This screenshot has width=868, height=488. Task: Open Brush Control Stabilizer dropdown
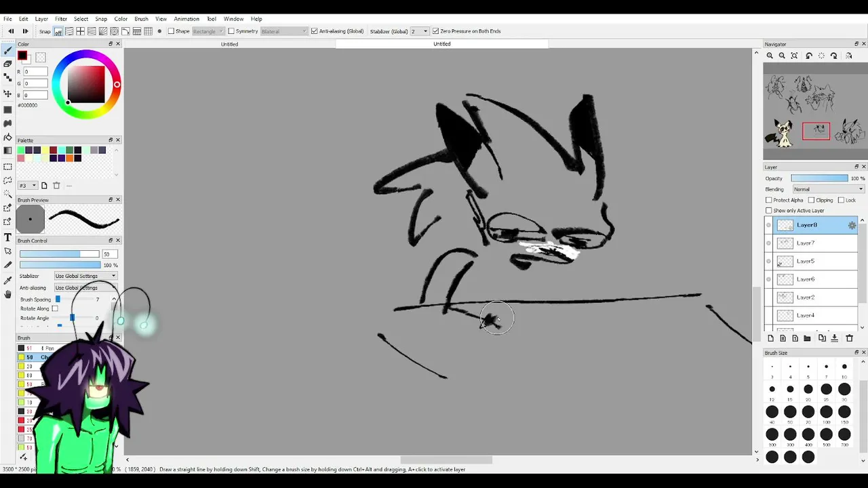pyautogui.click(x=85, y=276)
